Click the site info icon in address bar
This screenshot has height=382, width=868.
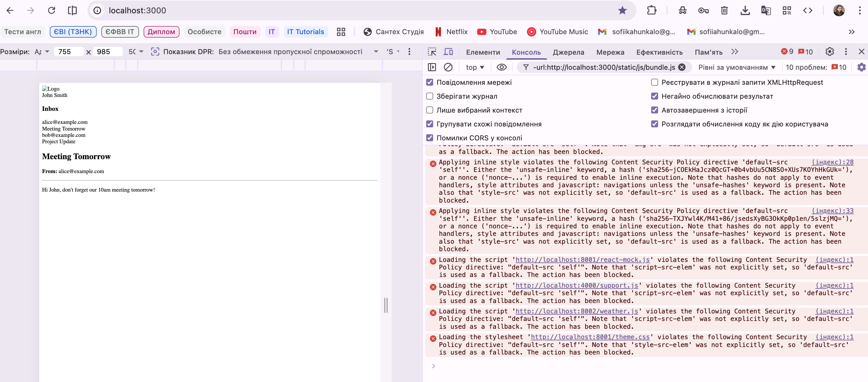coord(97,10)
